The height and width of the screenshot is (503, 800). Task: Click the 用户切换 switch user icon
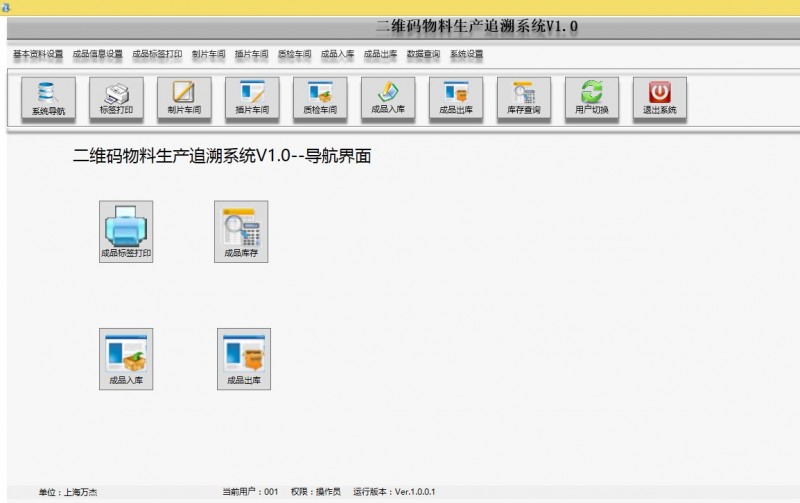592,99
